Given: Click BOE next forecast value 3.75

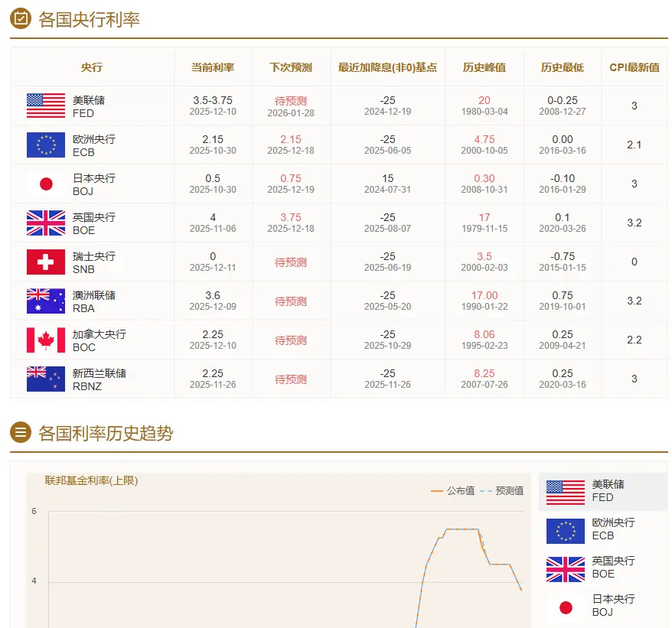Looking at the screenshot, I should [x=291, y=217].
